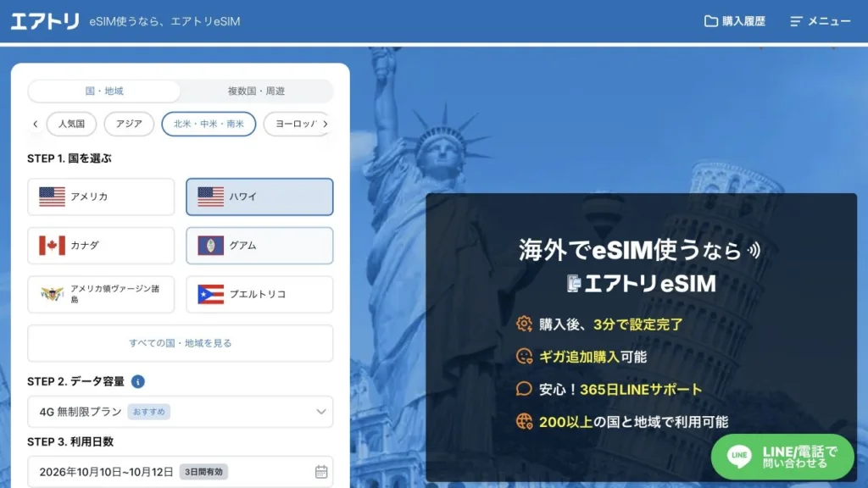Open LINE/電話で問い合わせる contact button

point(782,457)
